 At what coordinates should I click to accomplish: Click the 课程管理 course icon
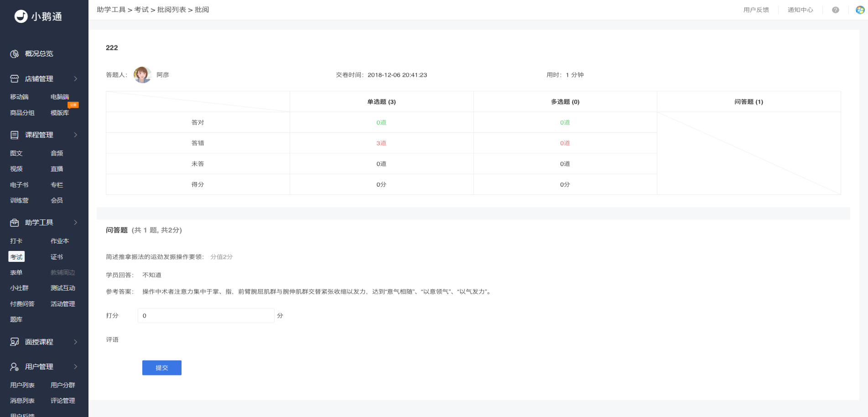pos(15,135)
